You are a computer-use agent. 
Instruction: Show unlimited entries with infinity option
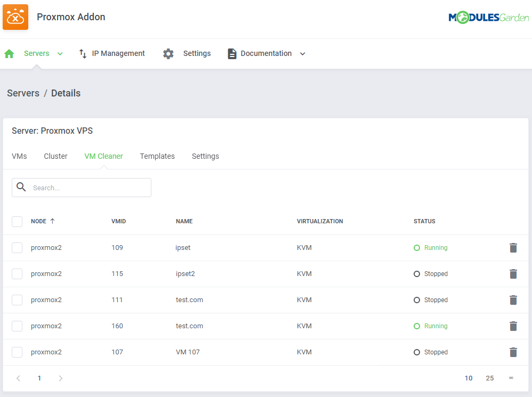tap(511, 378)
